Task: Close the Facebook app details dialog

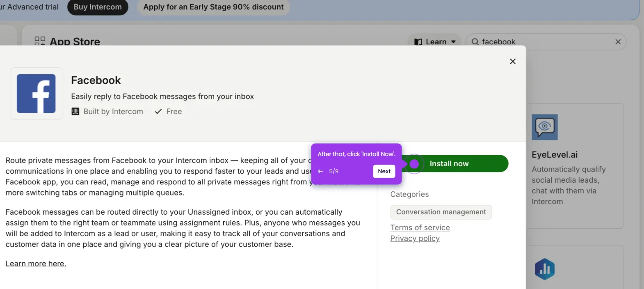Action: (512, 61)
